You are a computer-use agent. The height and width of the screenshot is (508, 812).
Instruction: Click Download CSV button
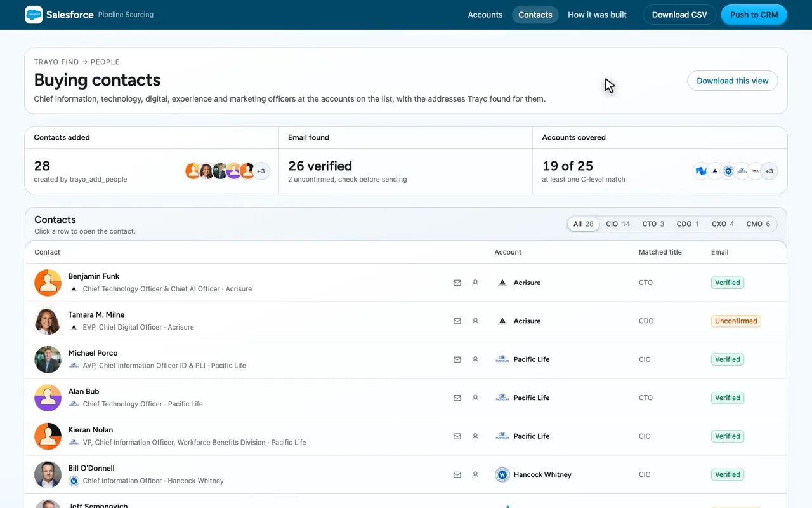coord(679,15)
